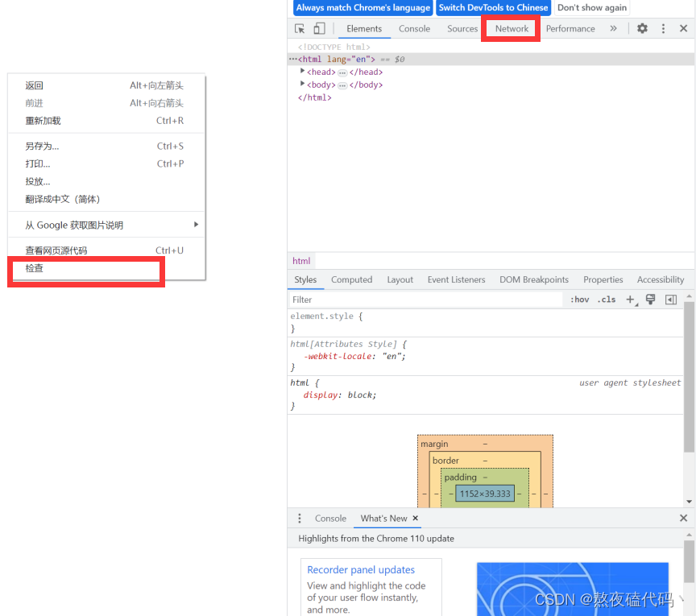Viewport: 696px width, 616px height.
Task: Choose 另存为... in context menu
Action: (106, 147)
